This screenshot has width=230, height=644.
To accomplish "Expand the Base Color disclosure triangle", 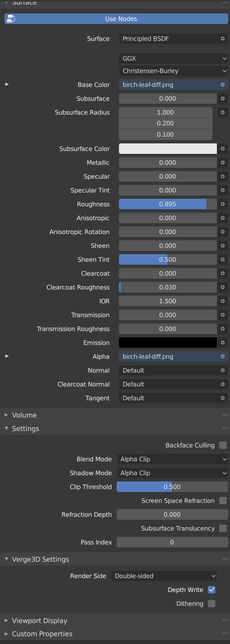I will tap(7, 84).
